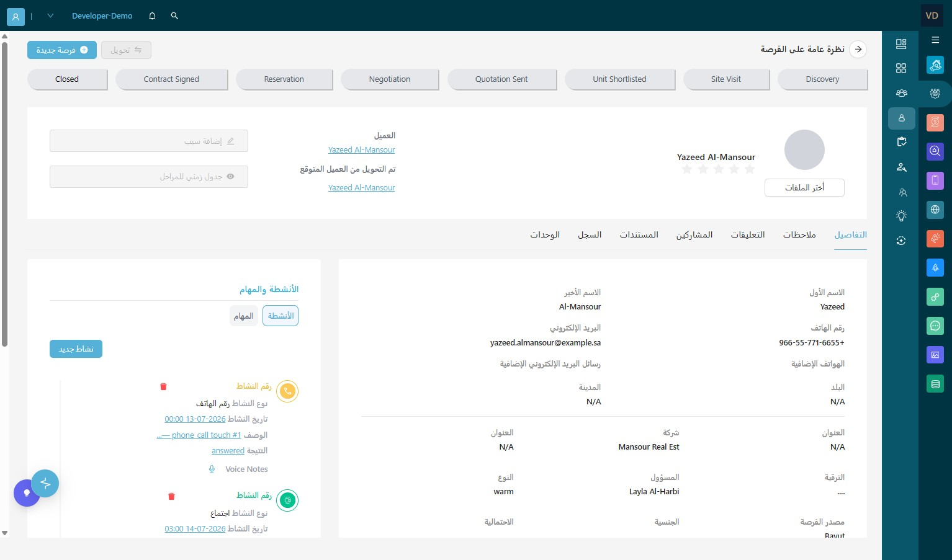Open the team group icon in sidebar
The height and width of the screenshot is (560, 952).
(901, 93)
